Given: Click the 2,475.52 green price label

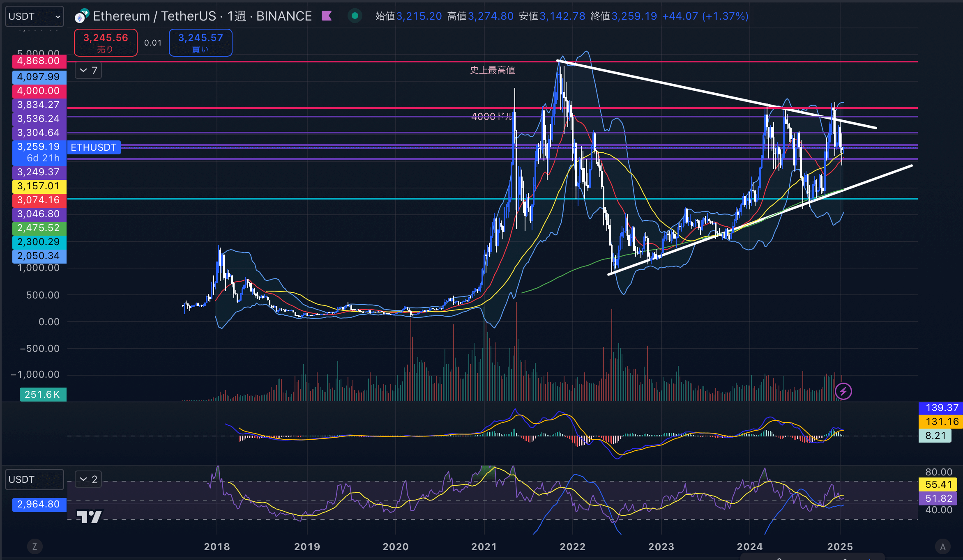Looking at the screenshot, I should 39,228.
